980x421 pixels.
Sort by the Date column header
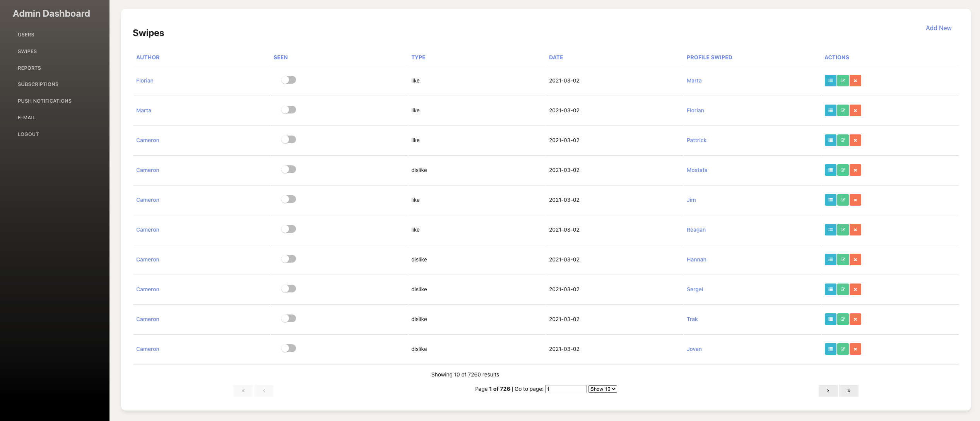tap(556, 57)
